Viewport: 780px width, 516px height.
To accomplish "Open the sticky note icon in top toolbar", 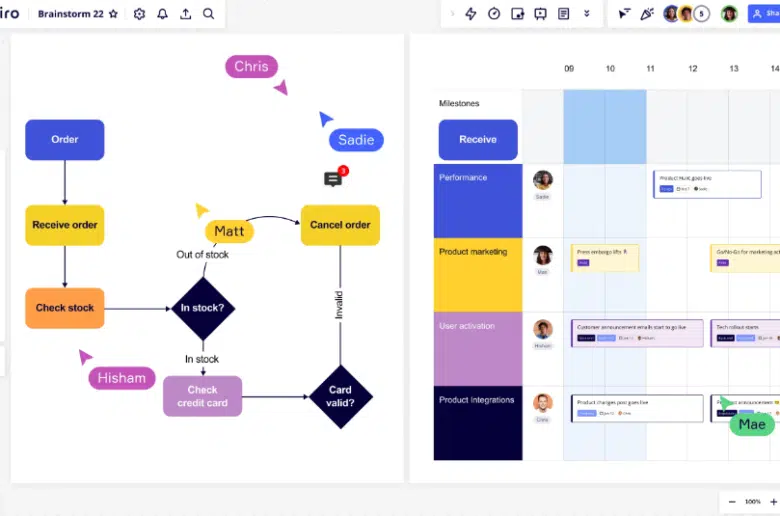I will pyautogui.click(x=517, y=14).
